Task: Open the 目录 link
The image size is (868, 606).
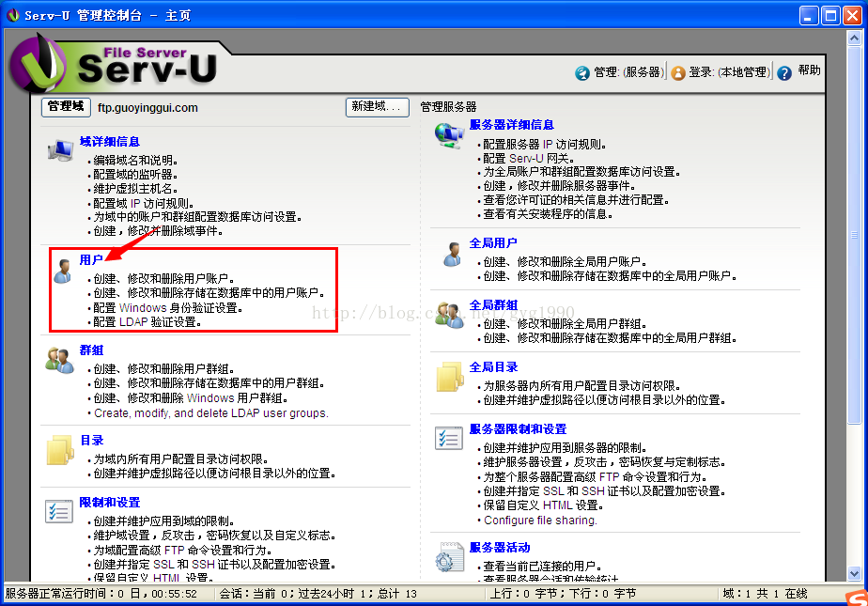Action: pyautogui.click(x=92, y=441)
